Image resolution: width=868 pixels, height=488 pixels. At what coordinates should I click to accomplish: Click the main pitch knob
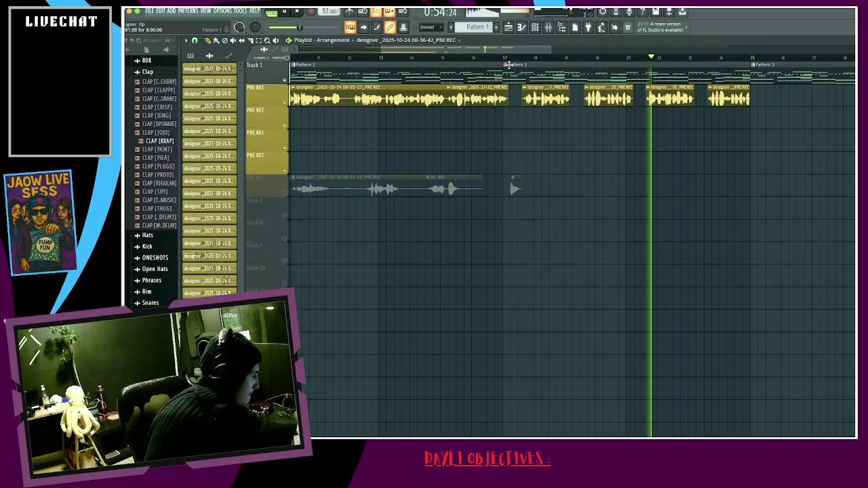(255, 27)
